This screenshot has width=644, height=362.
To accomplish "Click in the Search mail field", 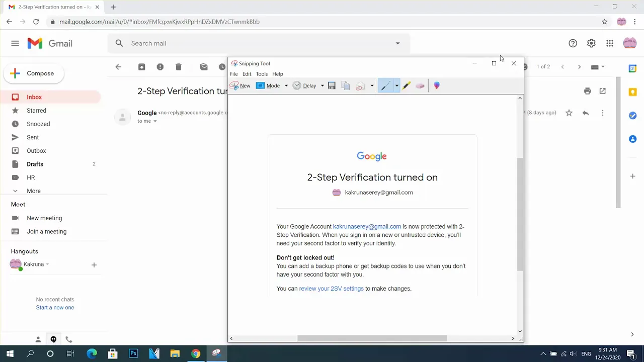I will point(259,43).
